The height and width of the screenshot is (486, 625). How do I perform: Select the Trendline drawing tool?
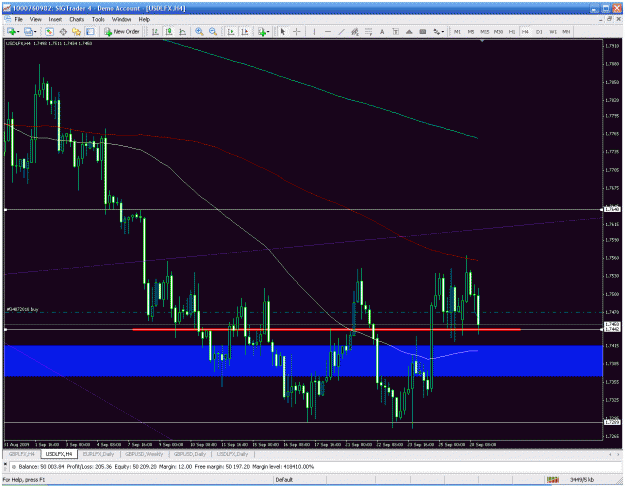(x=341, y=31)
